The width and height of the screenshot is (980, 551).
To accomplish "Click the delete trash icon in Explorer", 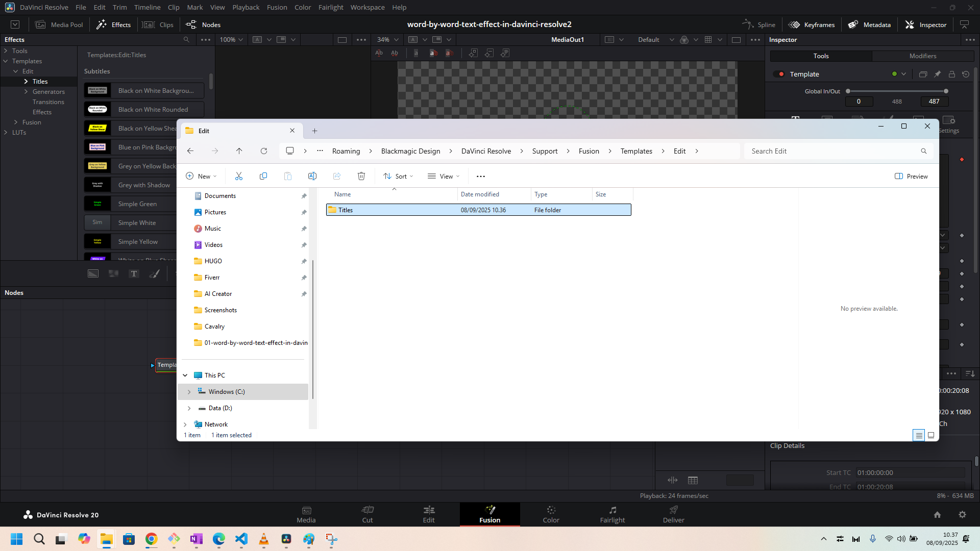I will coord(361,176).
